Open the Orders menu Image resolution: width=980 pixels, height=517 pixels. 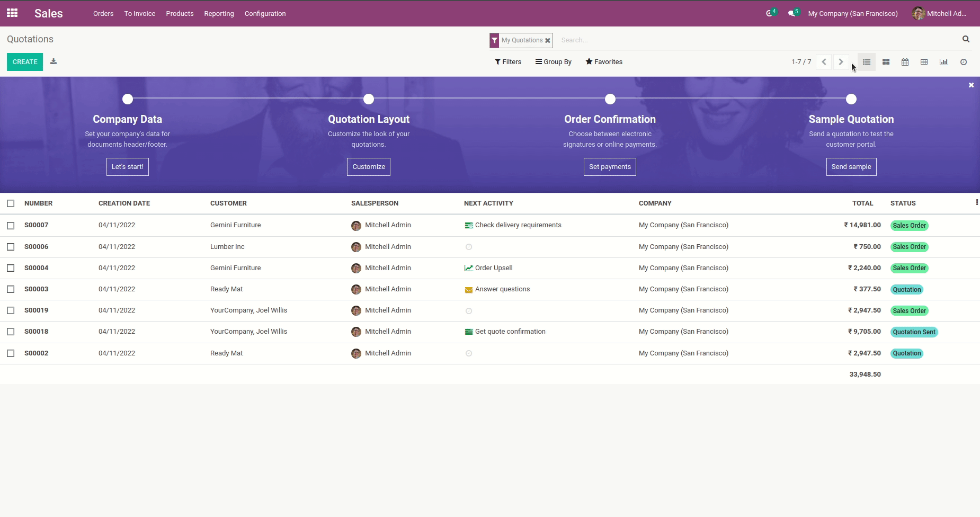pos(103,13)
